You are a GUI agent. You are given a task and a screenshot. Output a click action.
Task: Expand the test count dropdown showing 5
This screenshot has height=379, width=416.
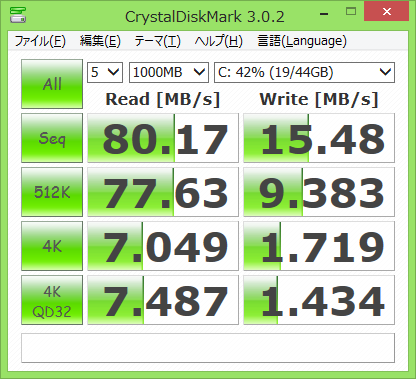(x=105, y=72)
